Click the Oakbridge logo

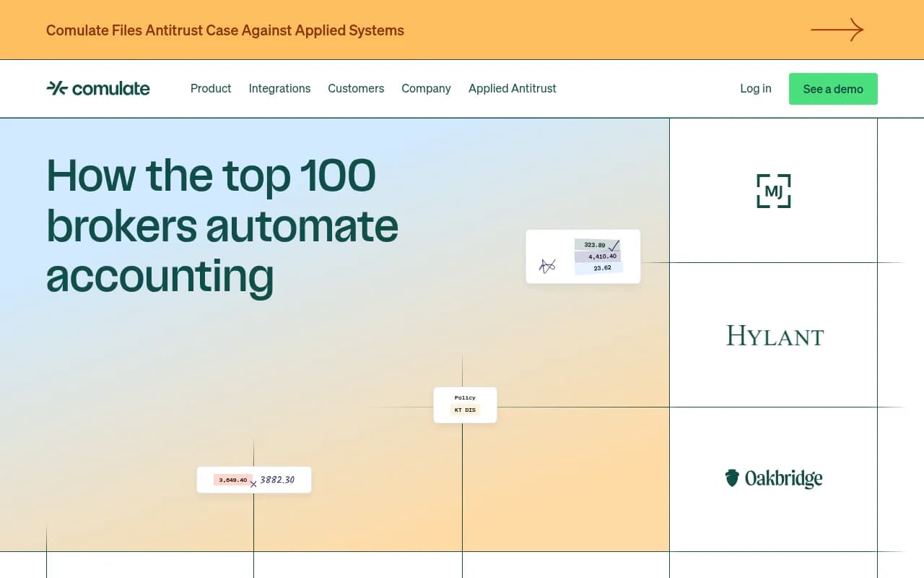pos(774,478)
